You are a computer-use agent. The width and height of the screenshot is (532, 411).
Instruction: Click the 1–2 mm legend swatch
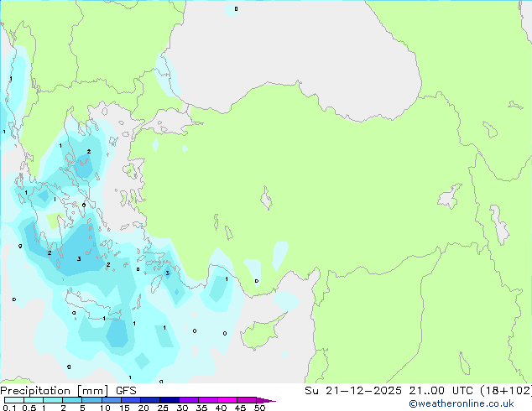[x=53, y=400]
